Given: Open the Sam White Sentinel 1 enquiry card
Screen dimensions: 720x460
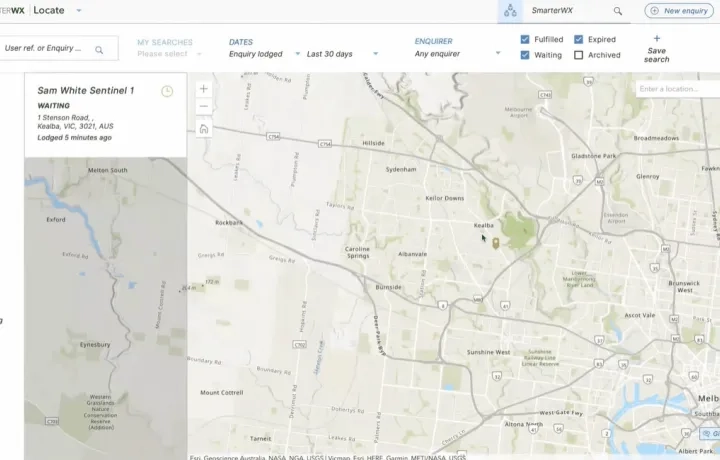Looking at the screenshot, I should coord(106,115).
